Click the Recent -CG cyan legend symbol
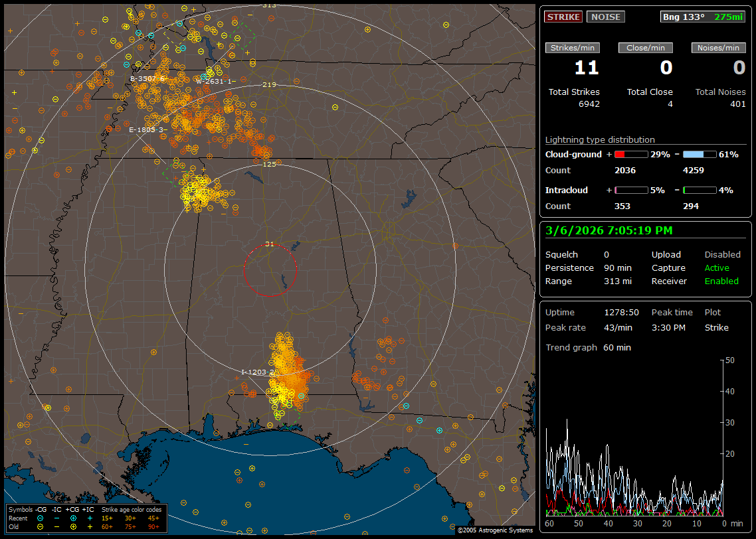Image resolution: width=756 pixels, height=539 pixels. point(40,518)
